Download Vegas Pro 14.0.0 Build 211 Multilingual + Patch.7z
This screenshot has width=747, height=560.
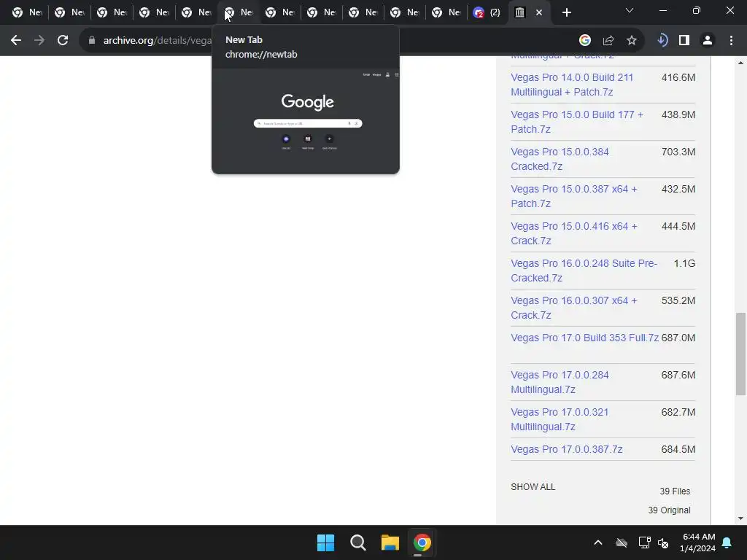[572, 85]
